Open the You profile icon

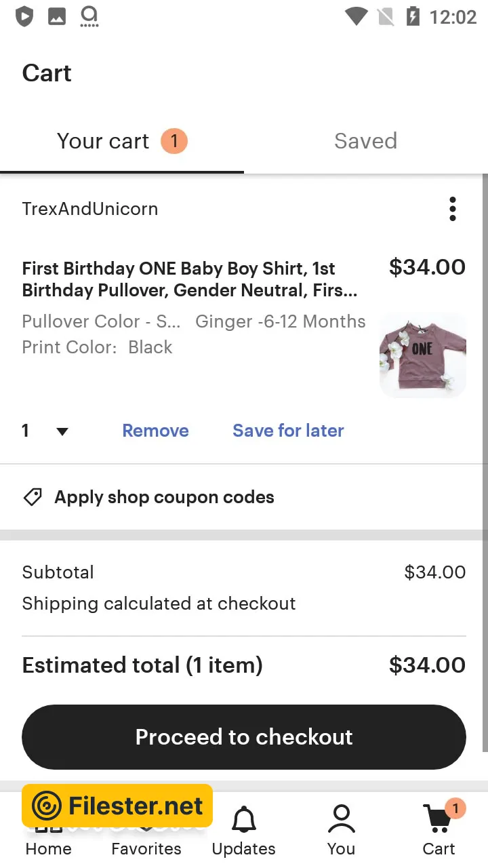click(341, 820)
